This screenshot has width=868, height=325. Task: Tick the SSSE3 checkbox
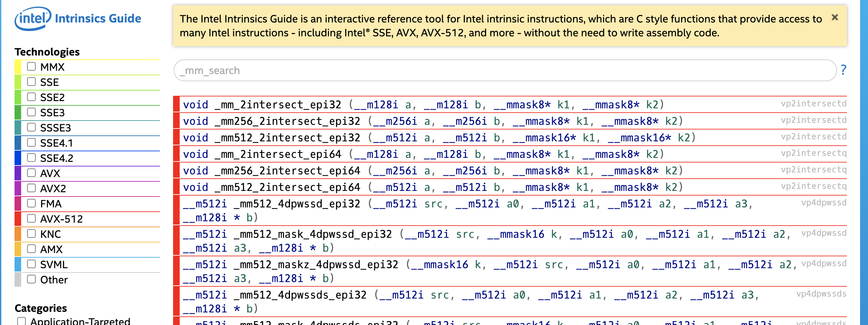[x=31, y=127]
